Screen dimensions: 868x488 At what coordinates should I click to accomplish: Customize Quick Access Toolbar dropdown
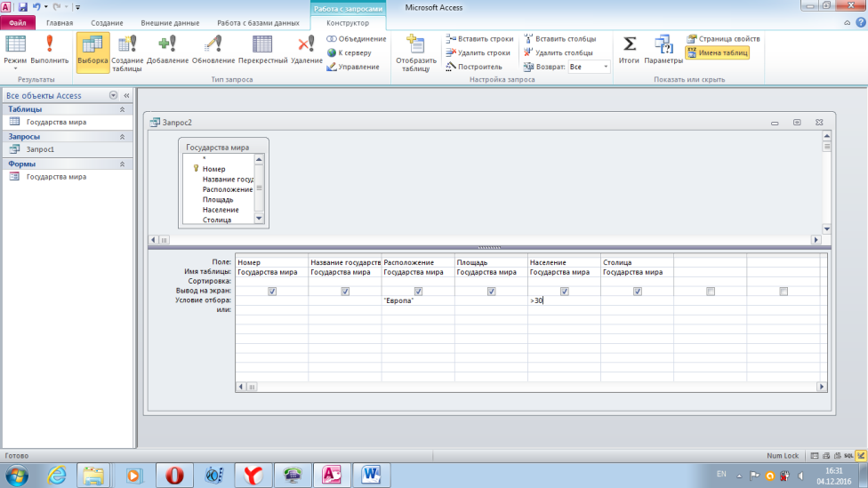(77, 7)
